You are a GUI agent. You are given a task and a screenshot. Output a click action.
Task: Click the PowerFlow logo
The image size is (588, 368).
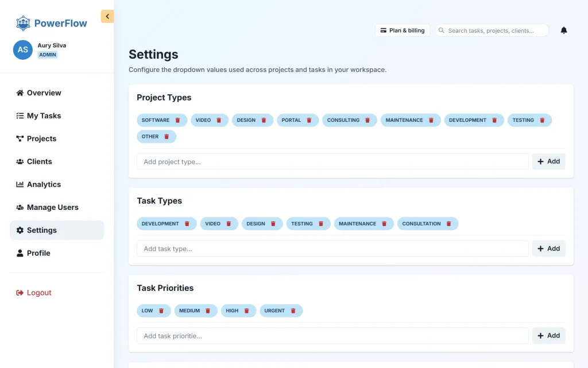pos(51,23)
